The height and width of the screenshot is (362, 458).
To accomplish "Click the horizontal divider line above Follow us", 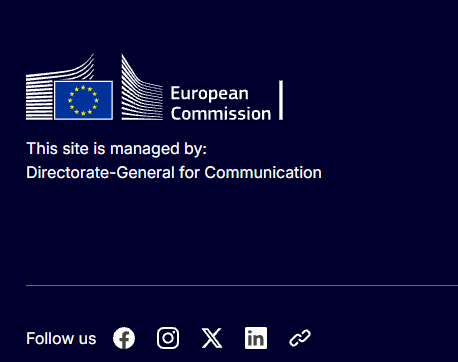I will pyautogui.click(x=242, y=285).
